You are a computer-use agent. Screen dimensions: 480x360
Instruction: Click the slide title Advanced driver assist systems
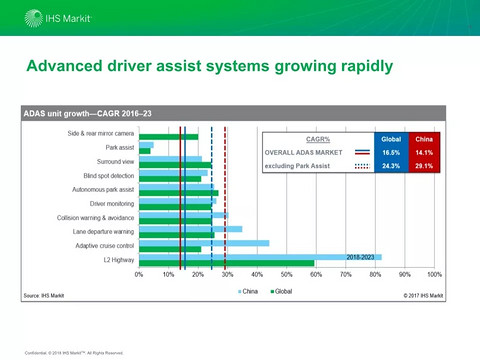(210, 66)
